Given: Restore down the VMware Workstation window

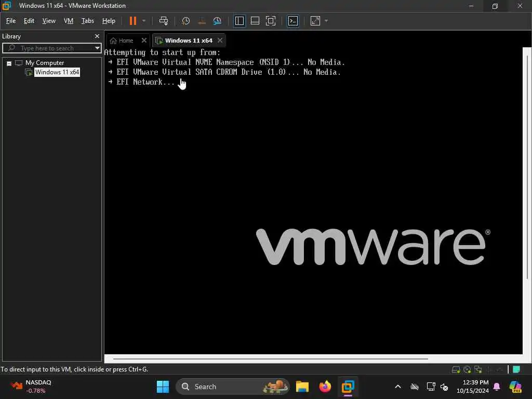Looking at the screenshot, I should (x=495, y=6).
